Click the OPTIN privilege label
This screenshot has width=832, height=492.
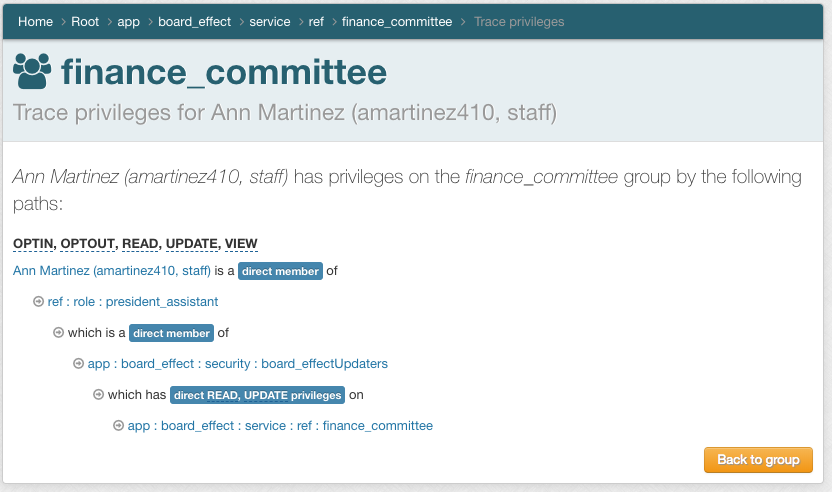coord(34,244)
